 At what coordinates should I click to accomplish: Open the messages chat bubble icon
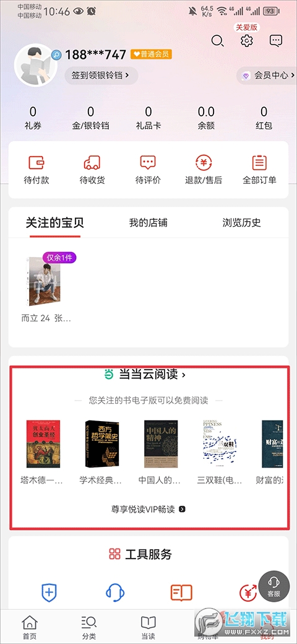point(276,41)
